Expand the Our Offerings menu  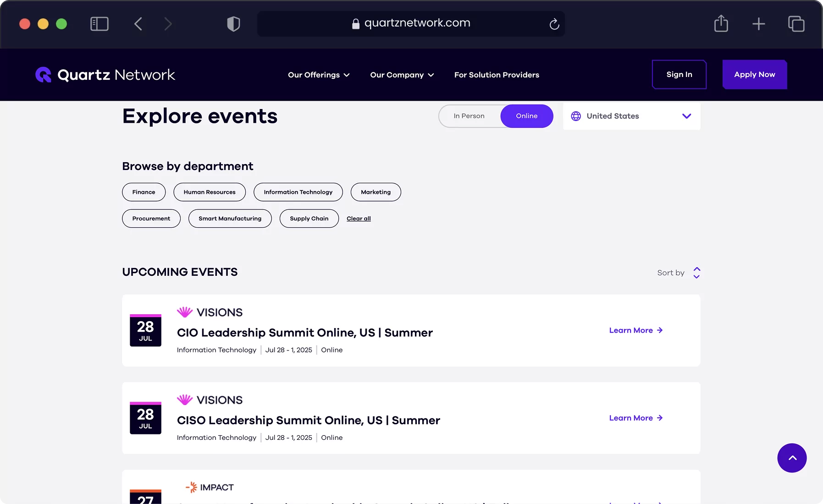click(x=319, y=75)
